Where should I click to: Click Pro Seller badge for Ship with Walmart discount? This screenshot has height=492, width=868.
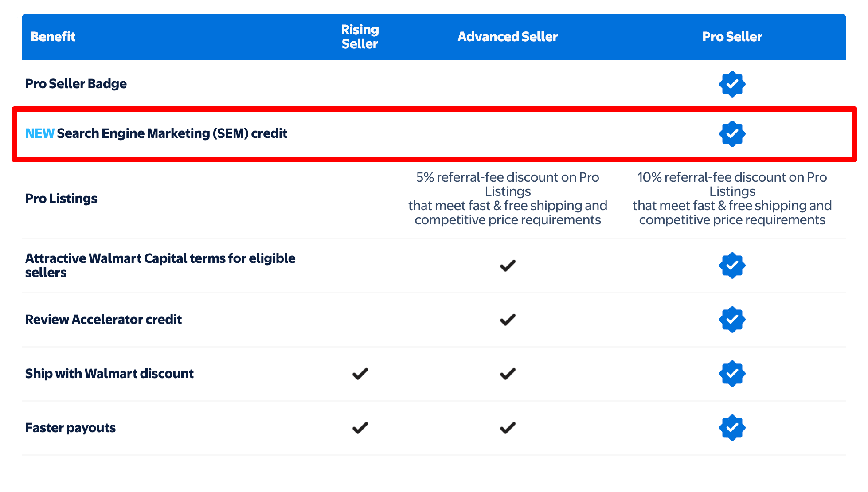click(732, 374)
